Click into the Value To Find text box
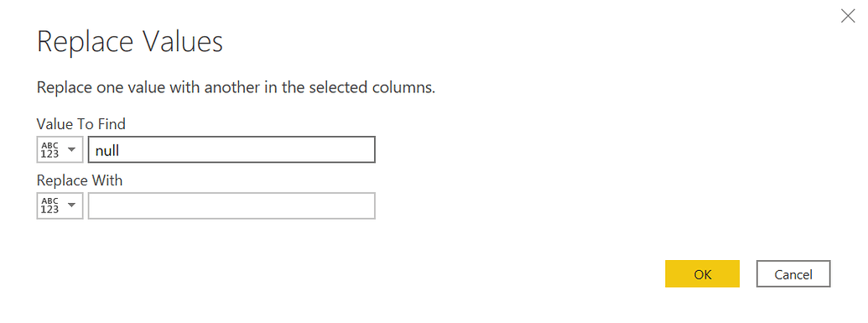This screenshot has height=323, width=868. coord(231,149)
